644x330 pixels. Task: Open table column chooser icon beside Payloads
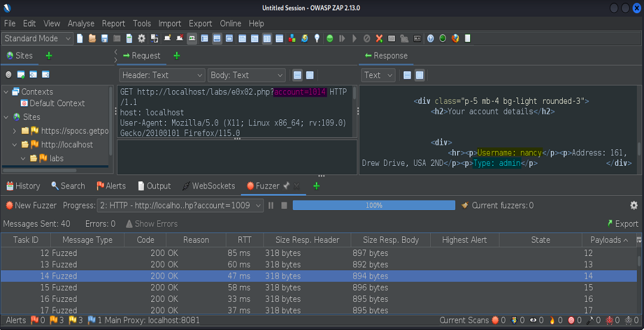click(x=639, y=240)
